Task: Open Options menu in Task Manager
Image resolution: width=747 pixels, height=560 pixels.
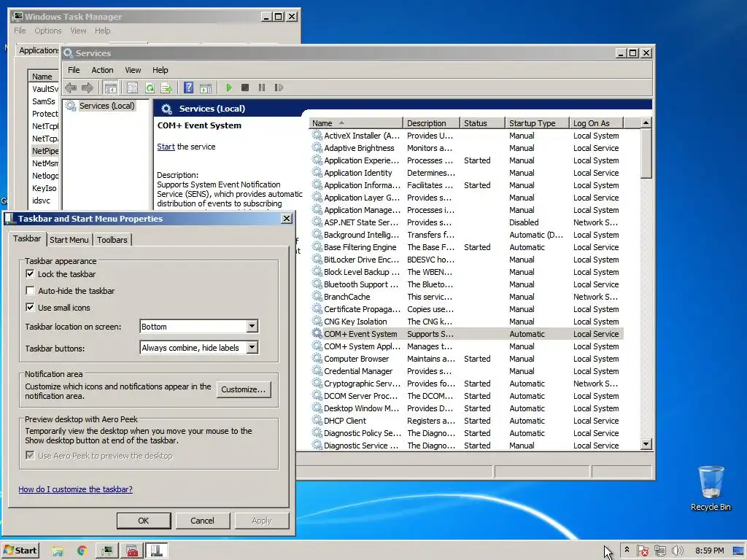Action: tap(47, 31)
